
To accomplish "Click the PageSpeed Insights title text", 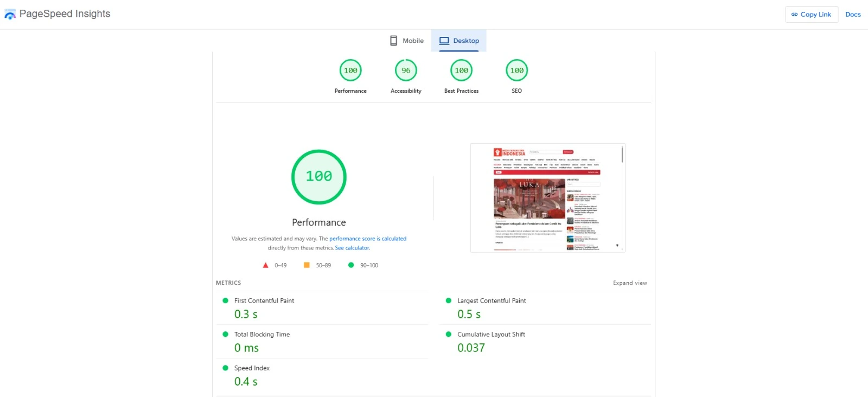I will coord(65,14).
